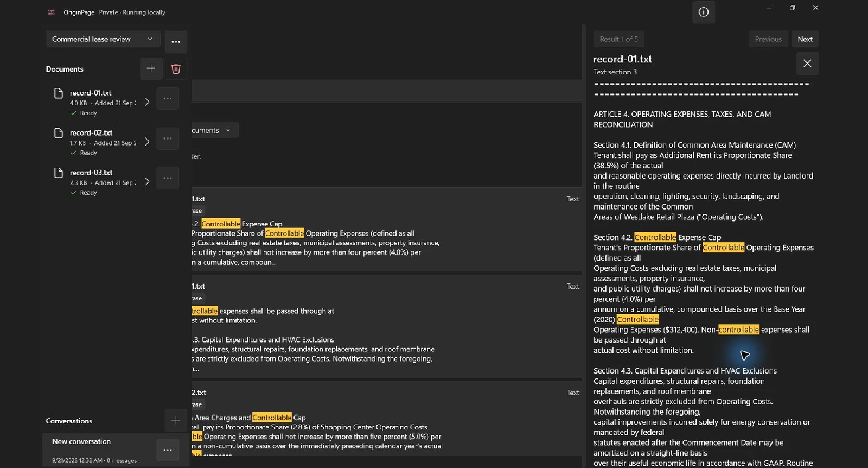The width and height of the screenshot is (868, 468).
Task: Expand record-02.txt details chevron
Action: tap(147, 142)
